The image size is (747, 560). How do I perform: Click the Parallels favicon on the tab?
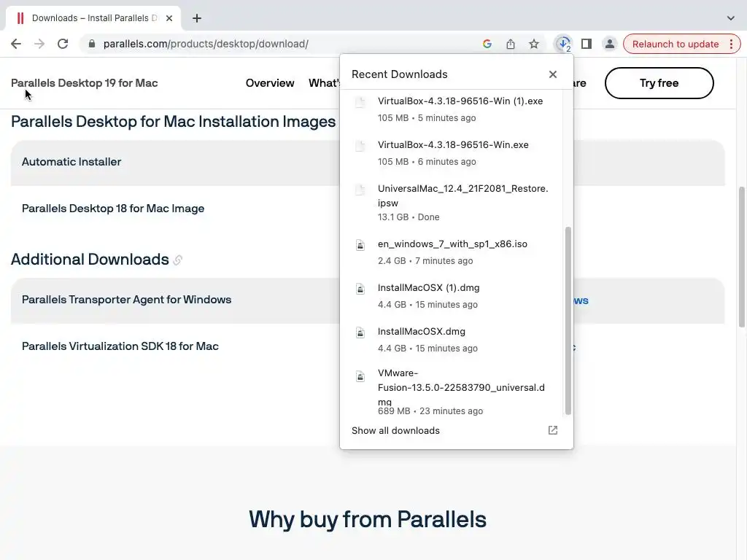(20, 18)
